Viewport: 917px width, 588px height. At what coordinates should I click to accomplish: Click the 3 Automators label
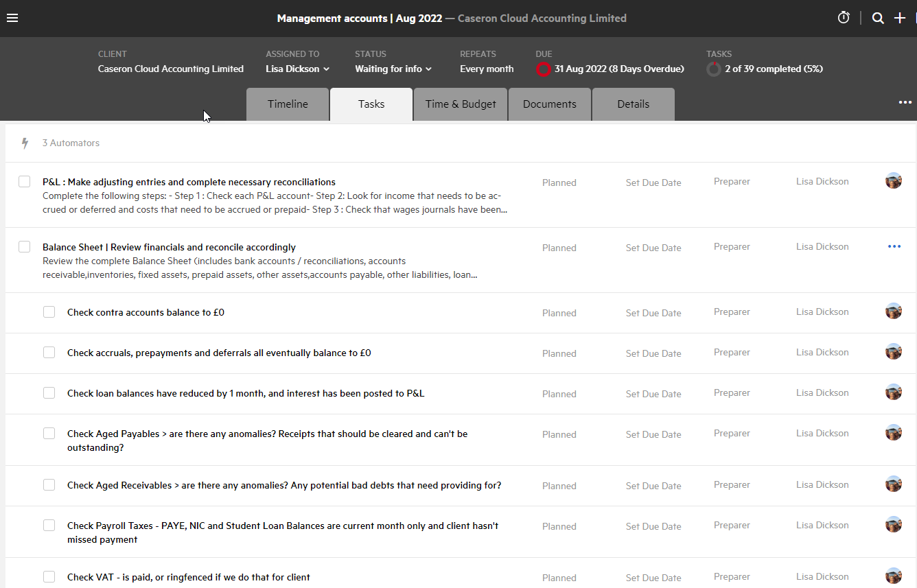[71, 143]
